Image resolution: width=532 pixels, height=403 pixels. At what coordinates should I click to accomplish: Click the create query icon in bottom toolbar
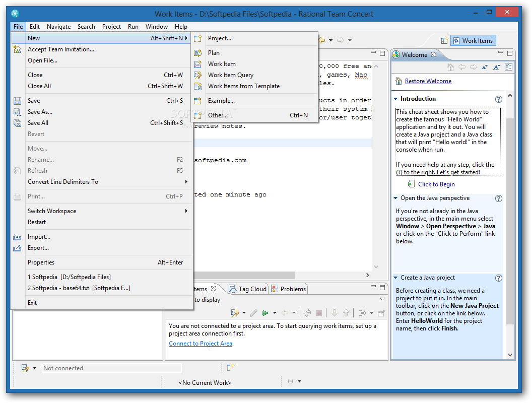pos(235,313)
